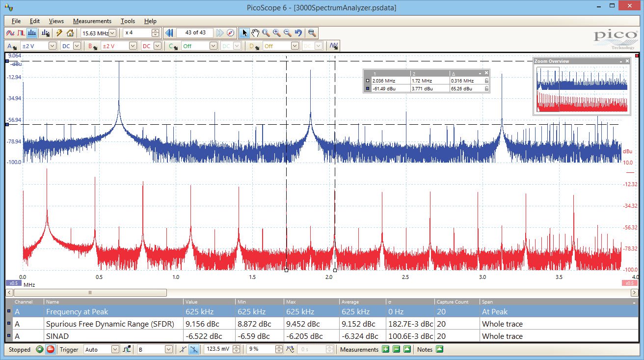Click the red Stop capture button
This screenshot has height=360, width=644.
click(x=50, y=350)
